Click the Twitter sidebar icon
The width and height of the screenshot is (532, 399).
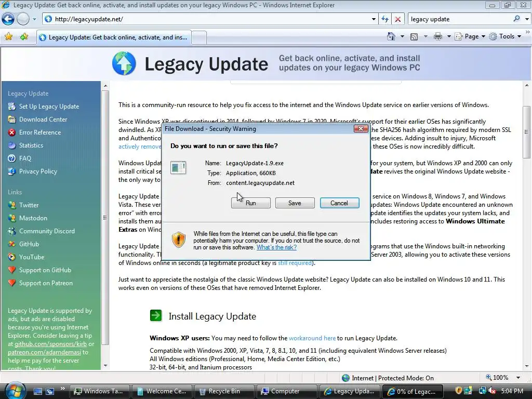tap(12, 205)
